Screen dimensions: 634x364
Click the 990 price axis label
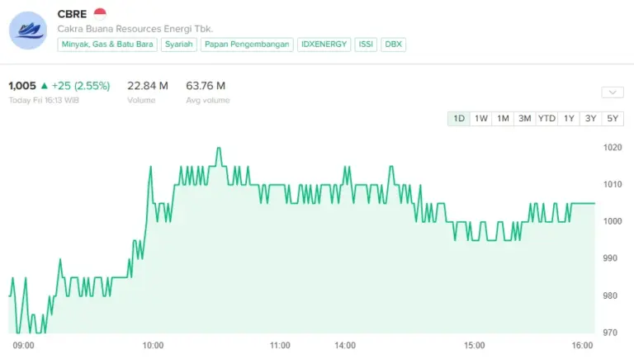coord(610,258)
